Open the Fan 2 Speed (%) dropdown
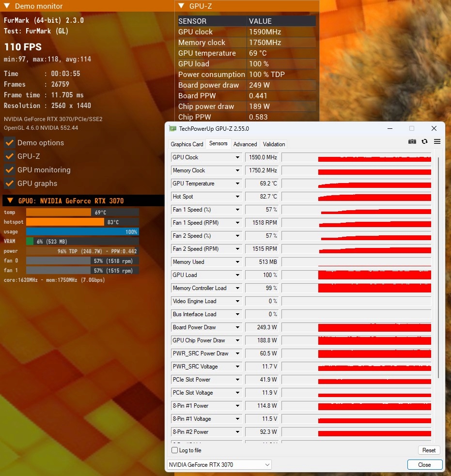Image resolution: width=451 pixels, height=476 pixels. 237,235
